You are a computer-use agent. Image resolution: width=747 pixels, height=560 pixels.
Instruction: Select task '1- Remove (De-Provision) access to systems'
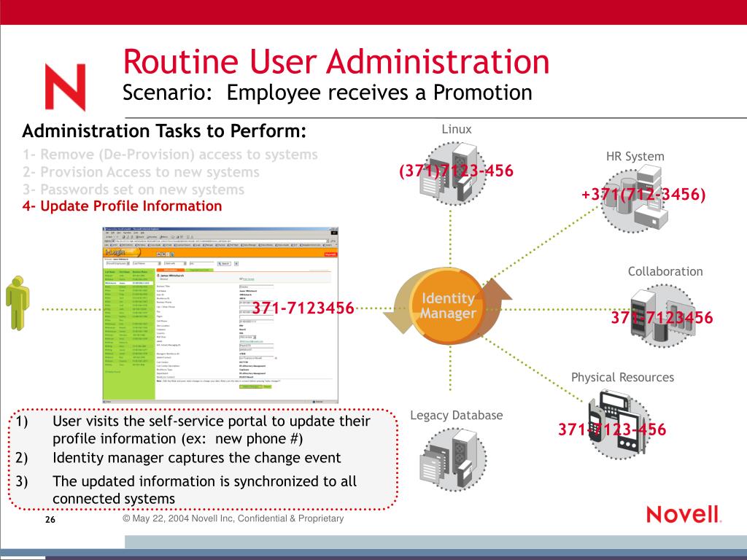[170, 155]
